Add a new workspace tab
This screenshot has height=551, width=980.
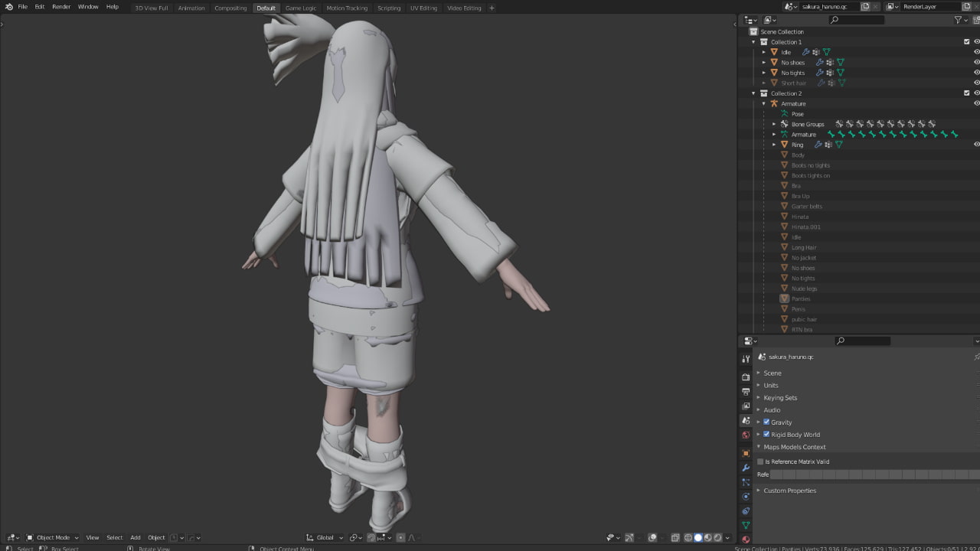click(492, 8)
